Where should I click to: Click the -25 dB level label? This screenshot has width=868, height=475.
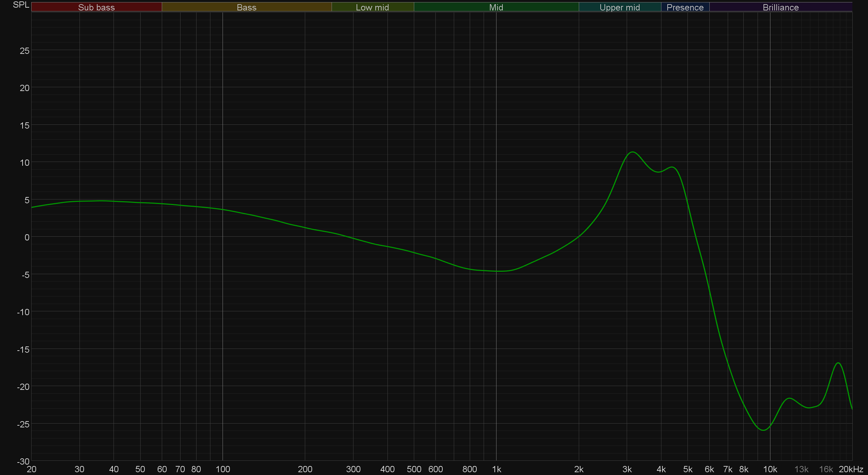pos(23,424)
